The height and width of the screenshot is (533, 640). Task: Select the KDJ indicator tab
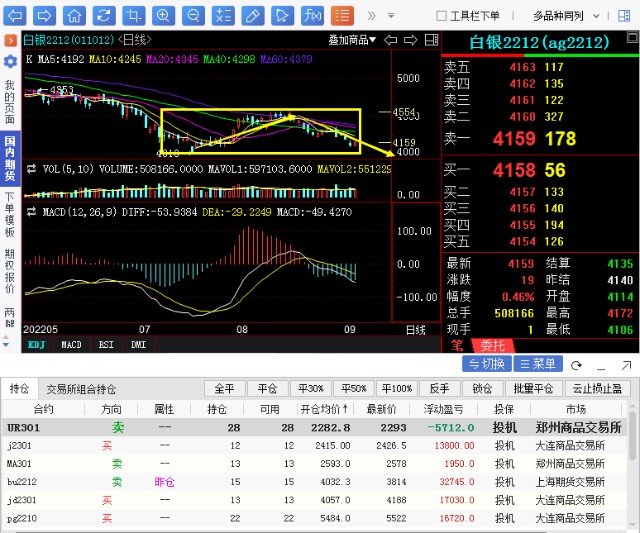tap(37, 345)
